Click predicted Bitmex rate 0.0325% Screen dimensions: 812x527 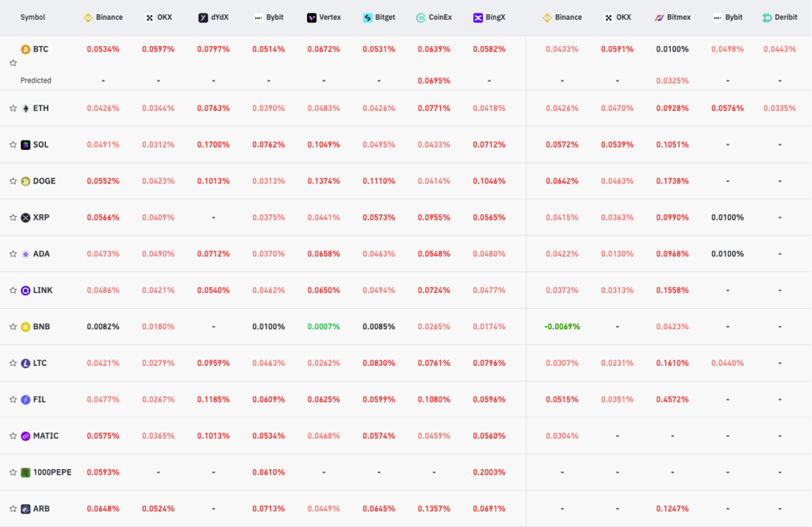(672, 80)
